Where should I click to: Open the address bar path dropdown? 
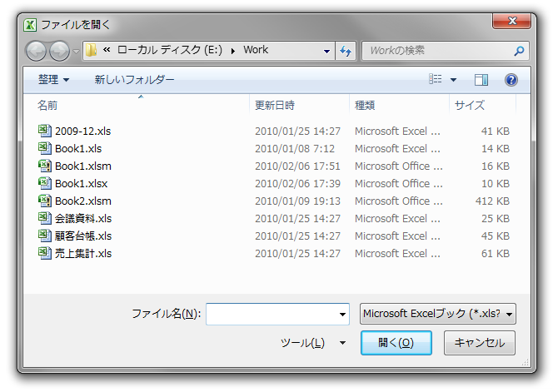point(327,51)
